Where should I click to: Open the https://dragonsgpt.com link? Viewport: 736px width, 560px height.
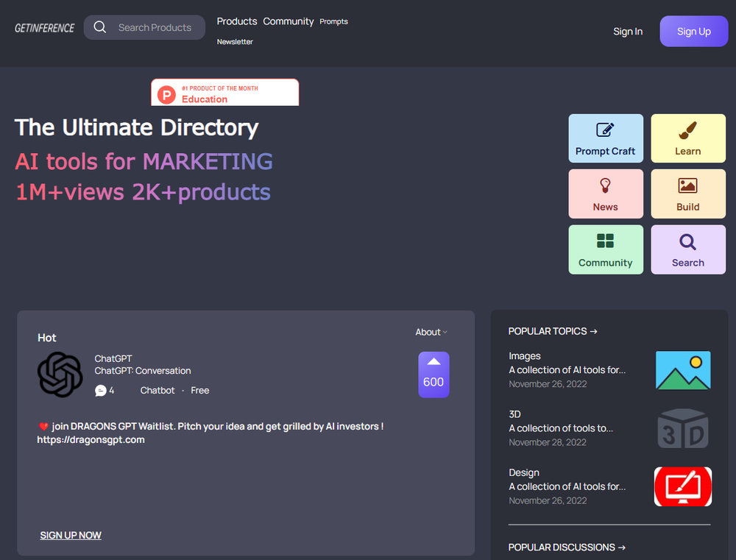click(x=91, y=440)
